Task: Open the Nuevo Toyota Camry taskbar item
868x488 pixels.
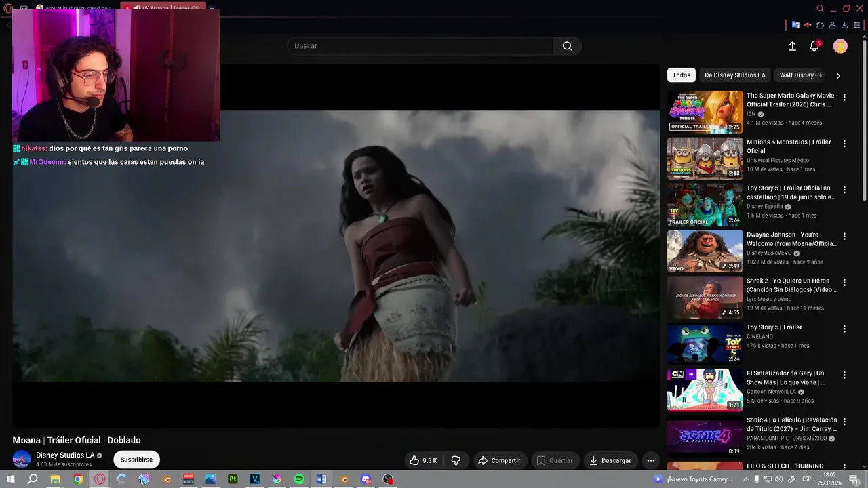Action: click(x=694, y=479)
